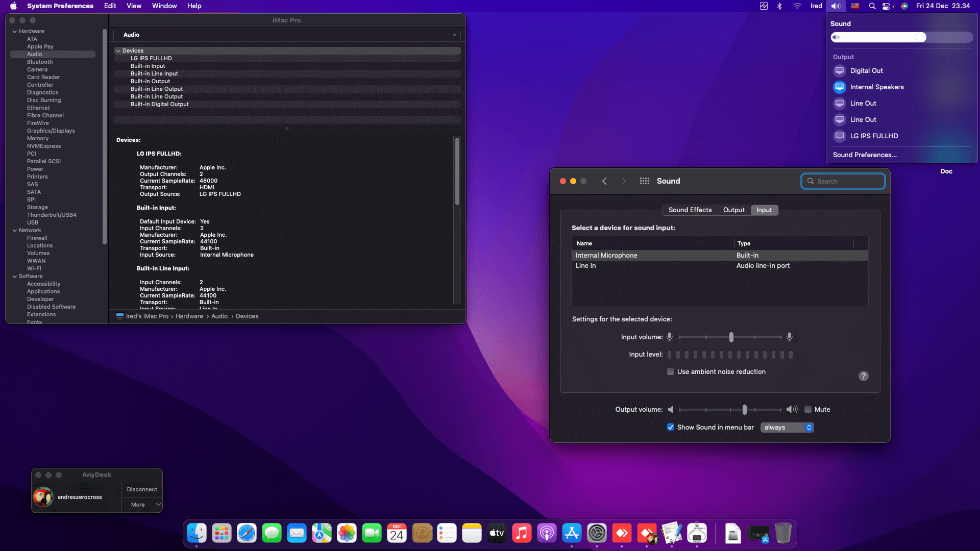This screenshot has width=980, height=551.
Task: Switch to the Sound Effects tab
Action: click(690, 210)
